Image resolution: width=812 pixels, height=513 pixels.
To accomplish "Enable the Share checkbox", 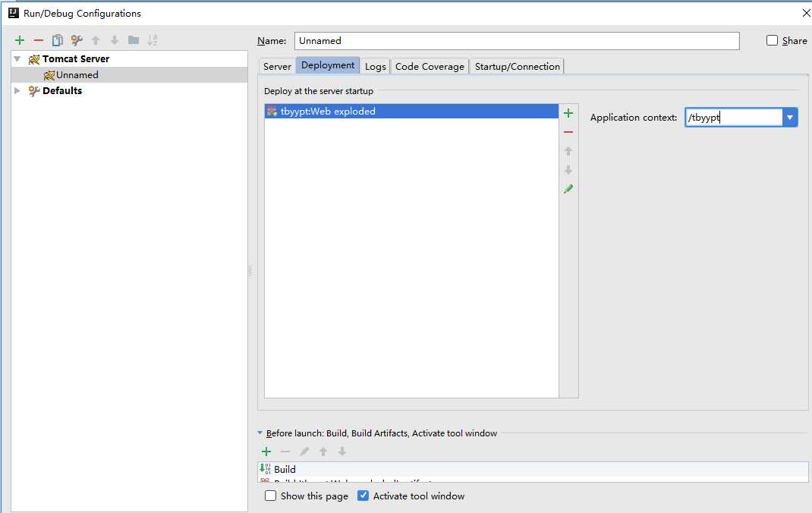I will [772, 40].
